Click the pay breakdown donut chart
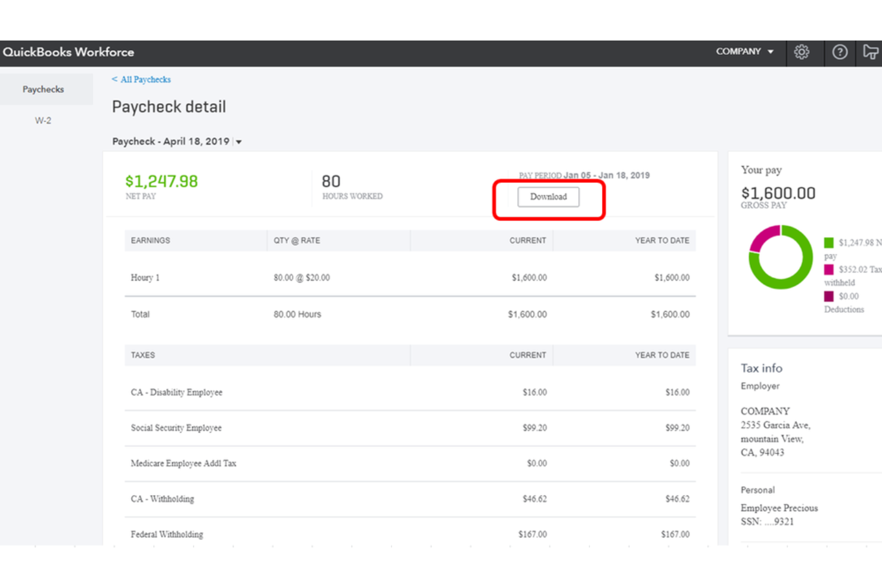 coord(781,257)
